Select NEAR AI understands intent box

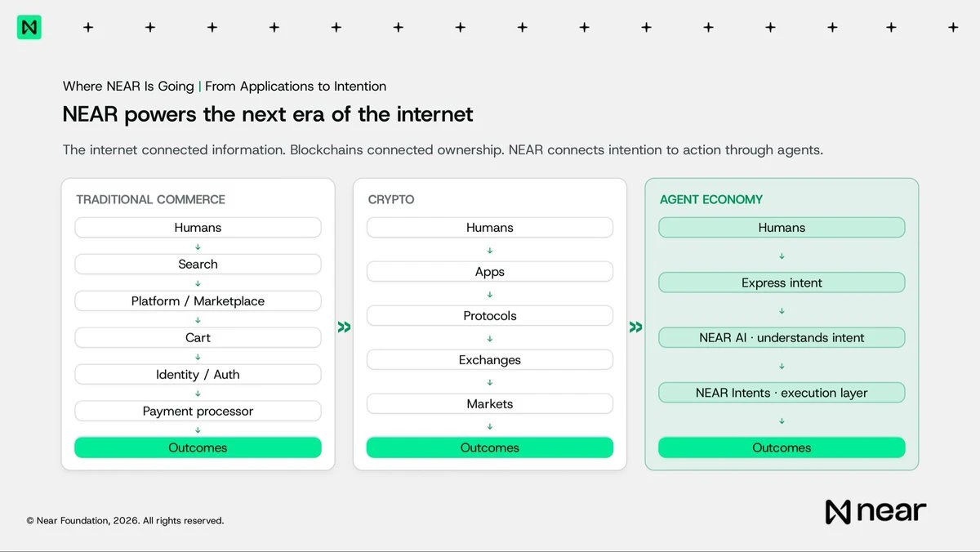[782, 338]
